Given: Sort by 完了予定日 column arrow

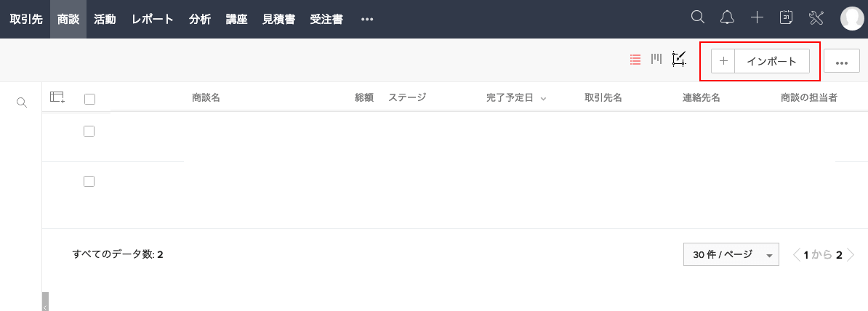Looking at the screenshot, I should 543,99.
